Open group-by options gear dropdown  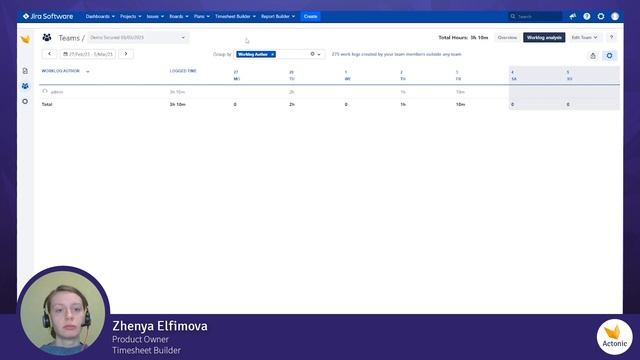pyautogui.click(x=315, y=54)
